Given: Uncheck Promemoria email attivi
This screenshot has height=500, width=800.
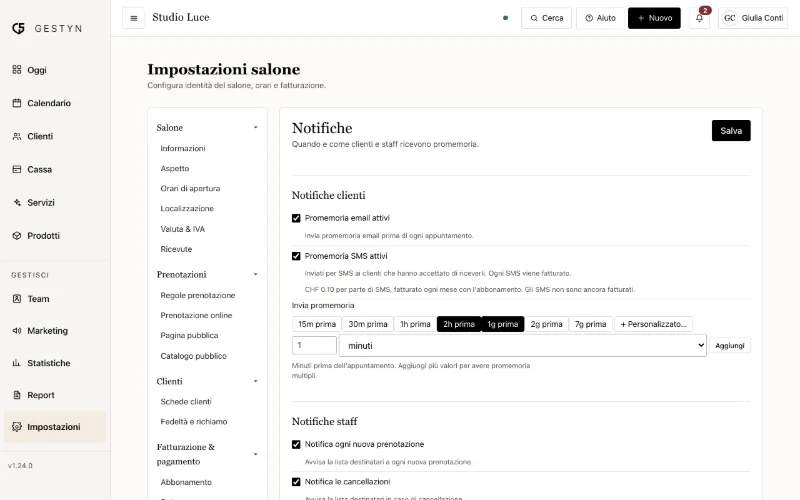Looking at the screenshot, I should [296, 218].
